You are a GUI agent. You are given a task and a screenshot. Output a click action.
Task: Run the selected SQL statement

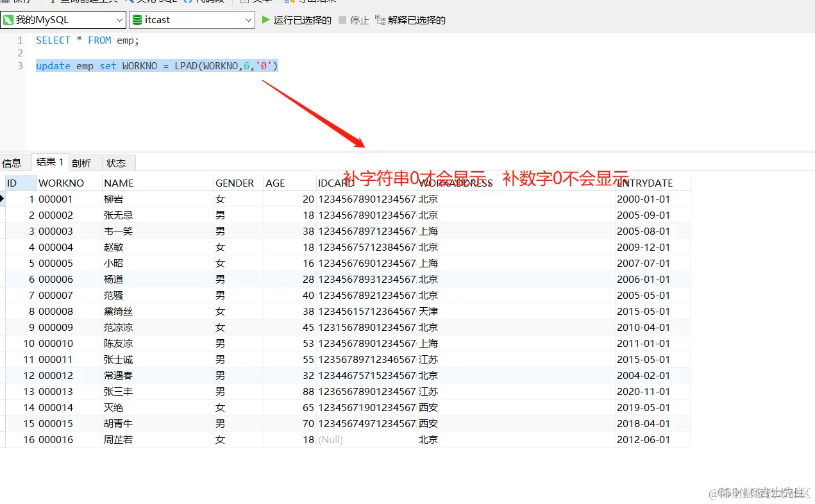click(296, 20)
